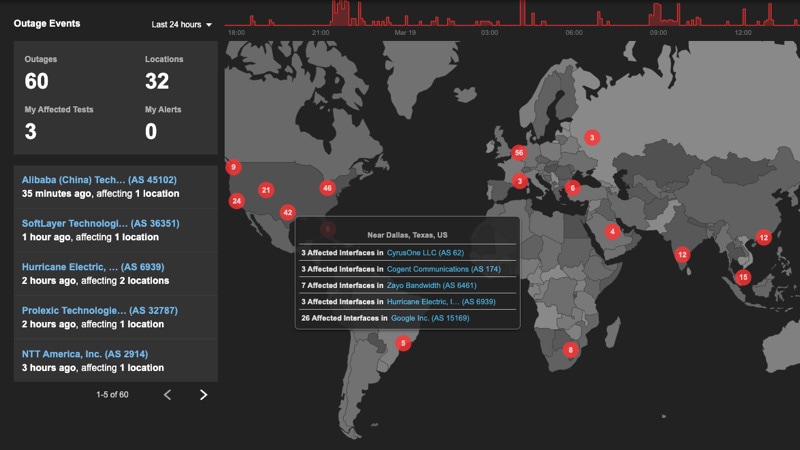Select map marker 3 near Spain and France

click(x=519, y=181)
